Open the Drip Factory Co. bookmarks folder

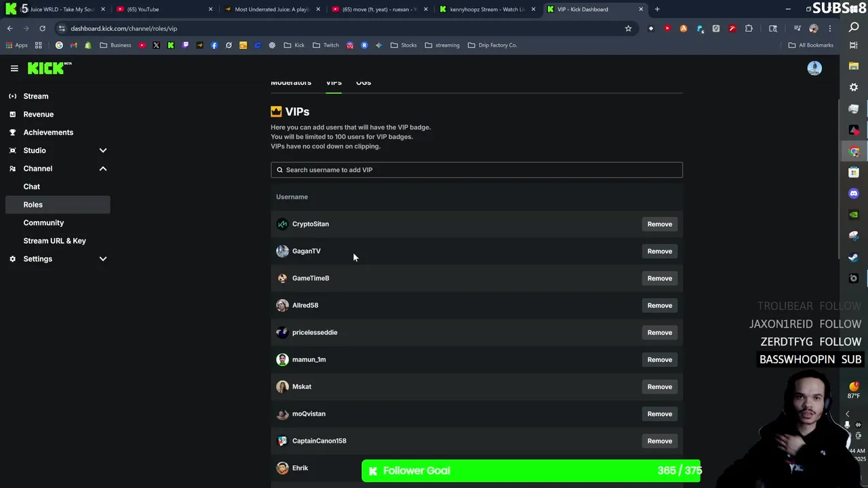[x=492, y=45]
